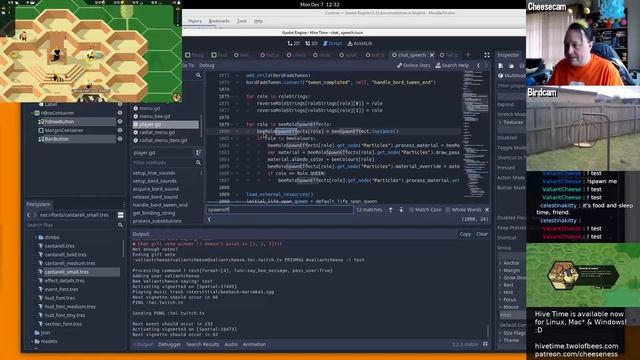Open the FileSystem dock options menu

click(x=124, y=204)
